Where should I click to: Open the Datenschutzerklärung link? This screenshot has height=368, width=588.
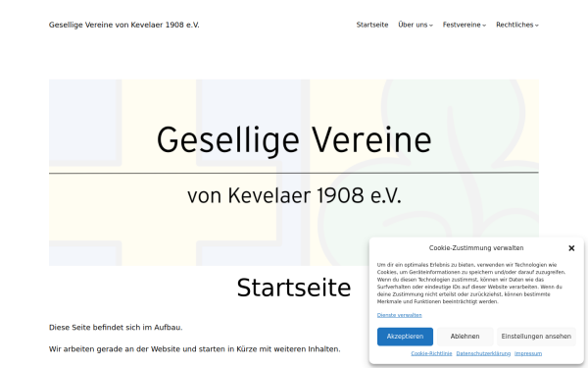click(483, 353)
